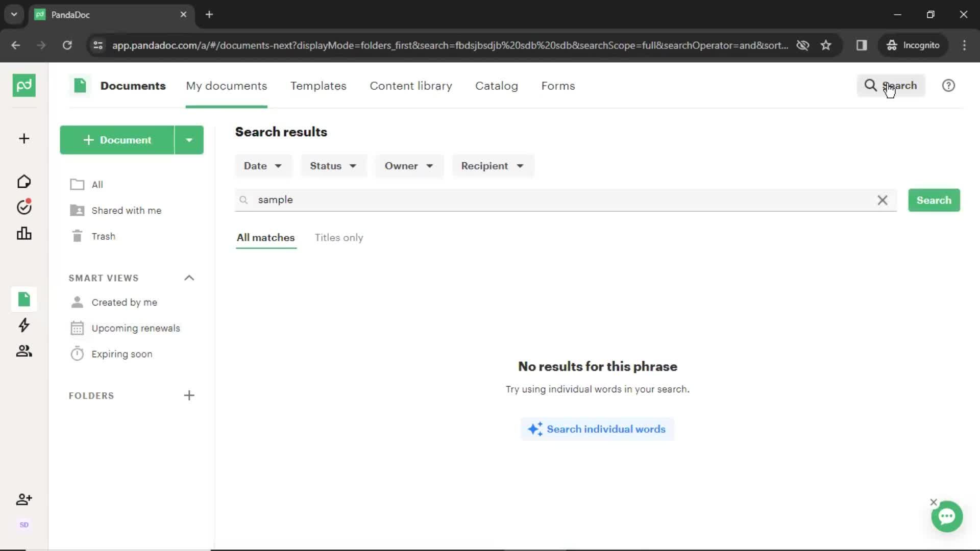Expand the Date filter dropdown
This screenshot has height=551, width=980.
pyautogui.click(x=262, y=165)
